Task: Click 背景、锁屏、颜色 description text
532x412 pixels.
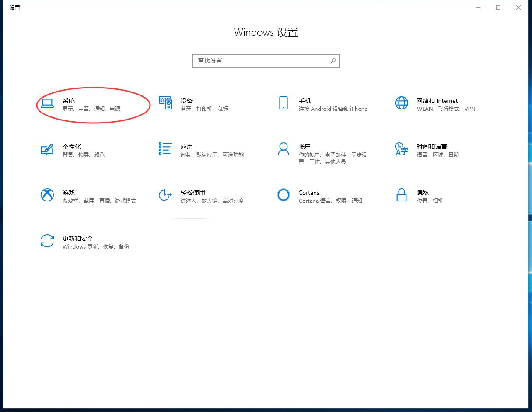Action: [x=84, y=155]
